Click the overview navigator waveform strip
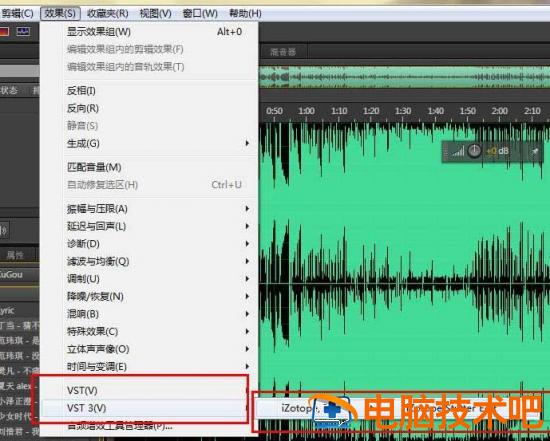 pos(404,76)
